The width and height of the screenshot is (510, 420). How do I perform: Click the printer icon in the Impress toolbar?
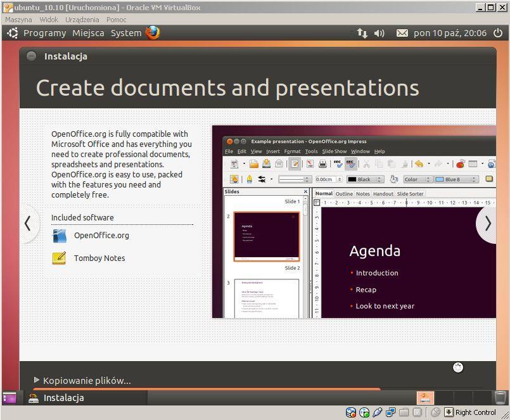[322, 163]
